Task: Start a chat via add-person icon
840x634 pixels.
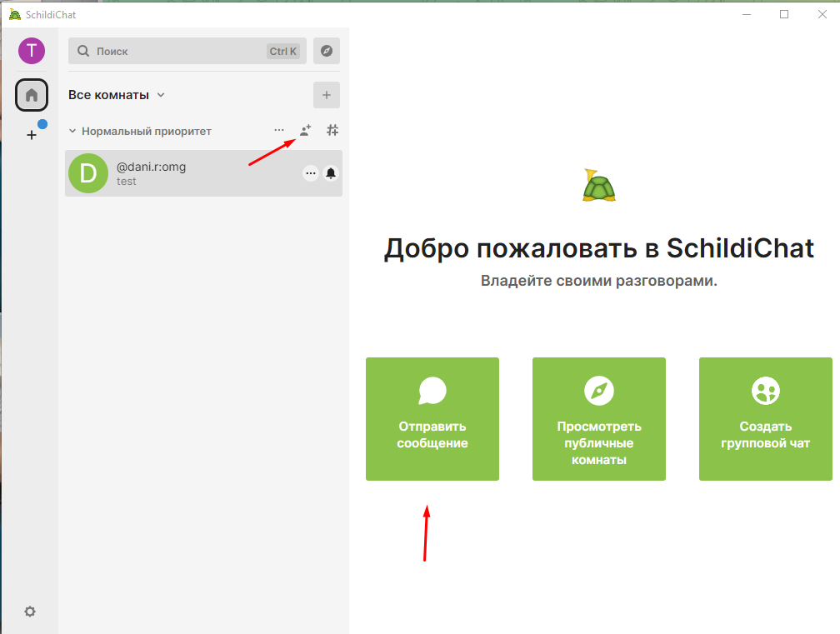Action: click(305, 130)
